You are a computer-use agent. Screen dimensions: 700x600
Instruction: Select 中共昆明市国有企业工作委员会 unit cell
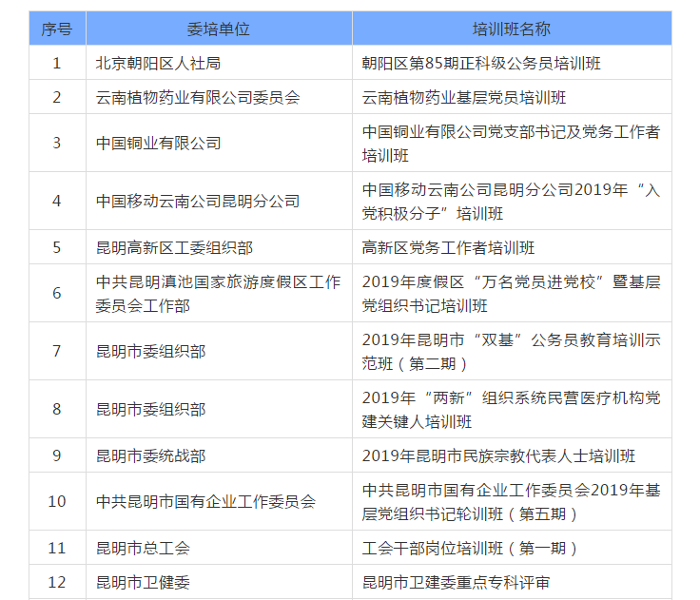coord(219,501)
